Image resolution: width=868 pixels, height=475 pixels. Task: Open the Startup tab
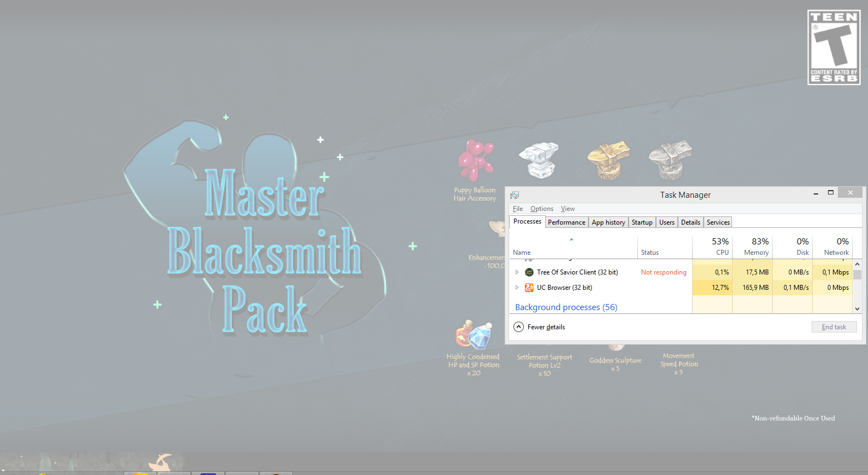[x=642, y=222]
